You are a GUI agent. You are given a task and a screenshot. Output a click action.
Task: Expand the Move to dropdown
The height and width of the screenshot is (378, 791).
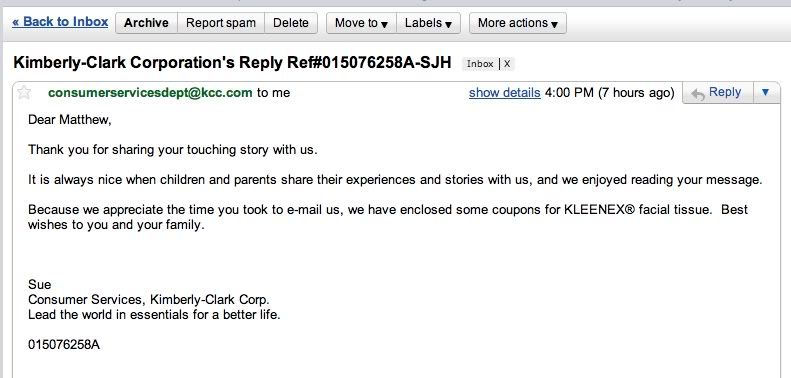[361, 23]
